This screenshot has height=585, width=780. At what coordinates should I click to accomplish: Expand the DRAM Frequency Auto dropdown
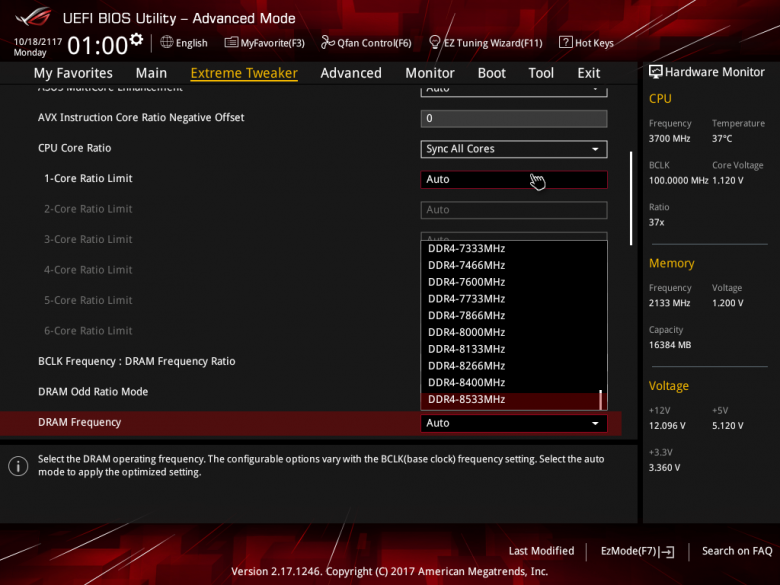tap(514, 423)
